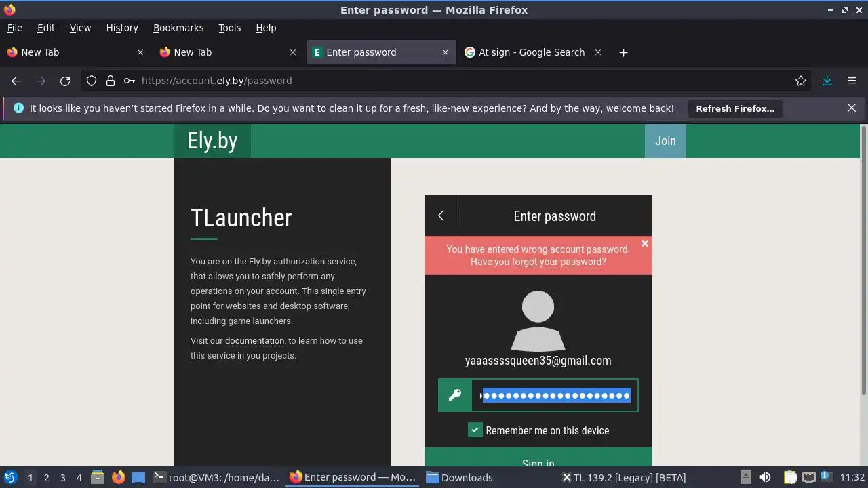Click the address bar URL
This screenshot has width=868, height=488.
point(216,81)
